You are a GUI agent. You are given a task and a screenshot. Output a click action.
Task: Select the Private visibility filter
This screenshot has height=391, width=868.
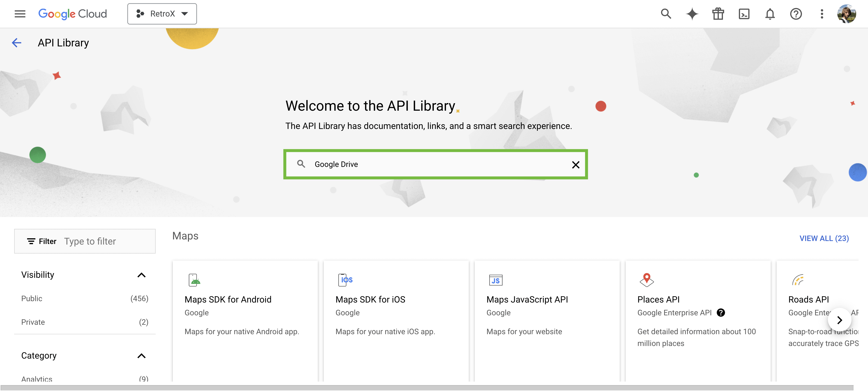(85, 322)
